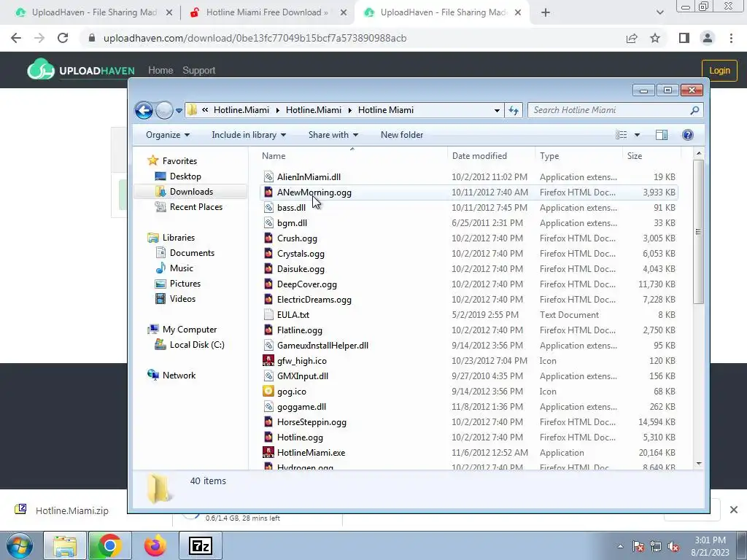Screen dimensions: 747x560
Task: Click the file list scroll down arrow
Action: (698, 463)
